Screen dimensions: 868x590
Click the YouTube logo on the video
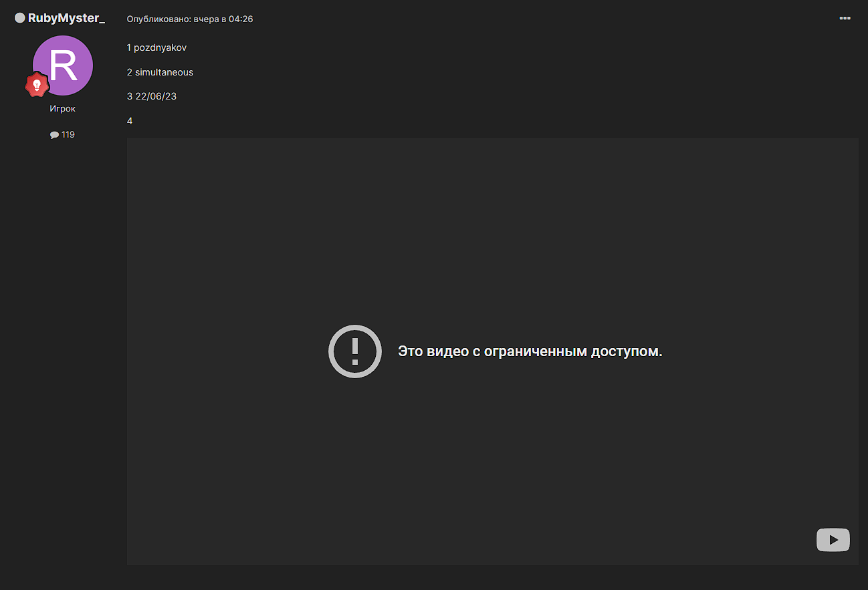tap(833, 540)
